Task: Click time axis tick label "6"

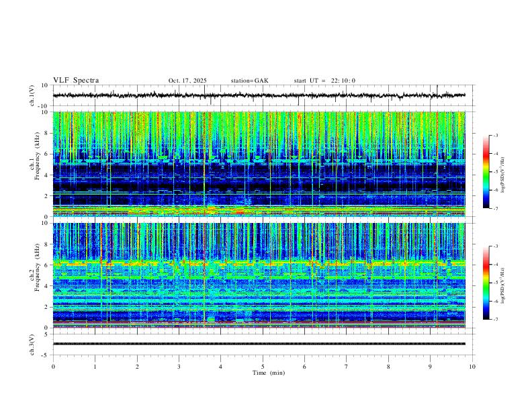Action: click(305, 367)
